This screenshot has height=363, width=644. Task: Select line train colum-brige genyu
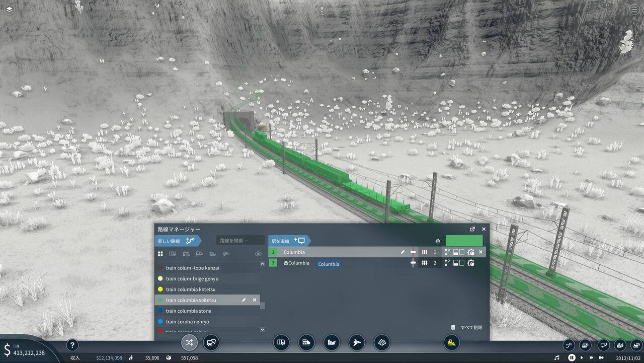tap(207, 278)
